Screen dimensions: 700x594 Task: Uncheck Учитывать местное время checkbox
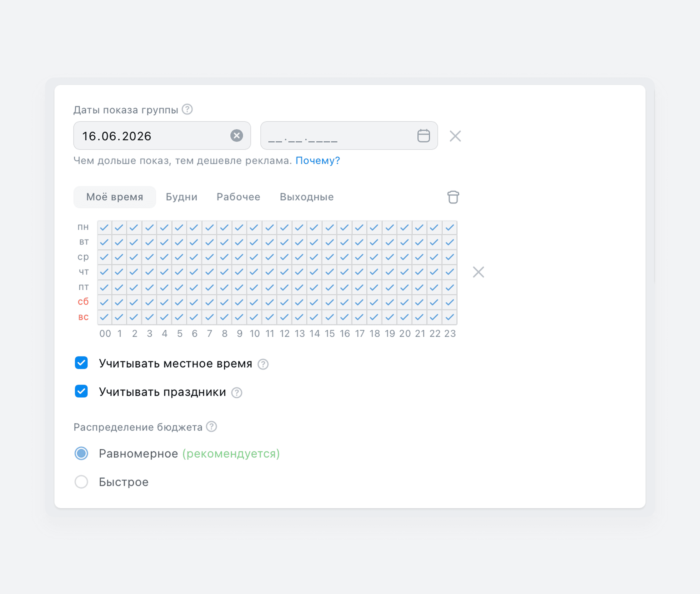tap(82, 363)
